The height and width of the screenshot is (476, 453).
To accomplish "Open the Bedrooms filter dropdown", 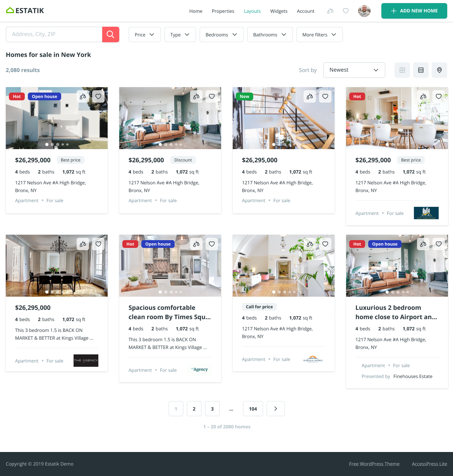I will 221,34.
